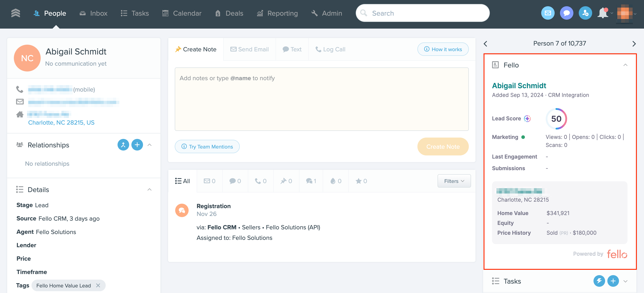Filter timeline by text messages

[x=235, y=181]
